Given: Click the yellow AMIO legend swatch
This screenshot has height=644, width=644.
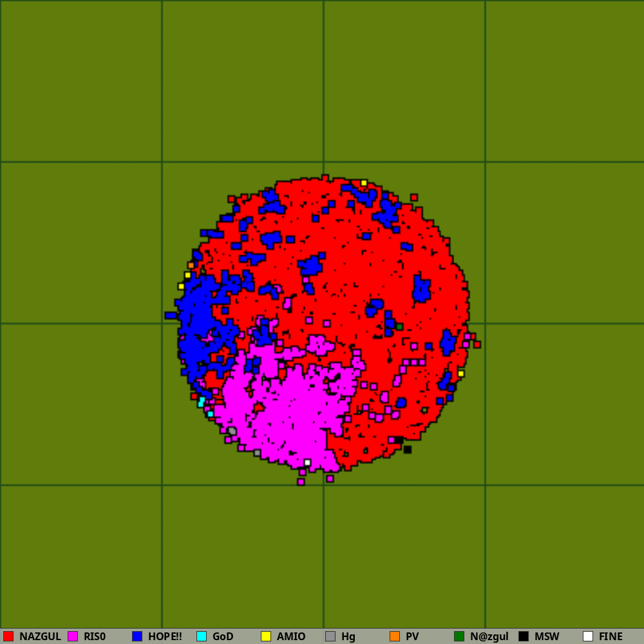Looking at the screenshot, I should (x=266, y=636).
